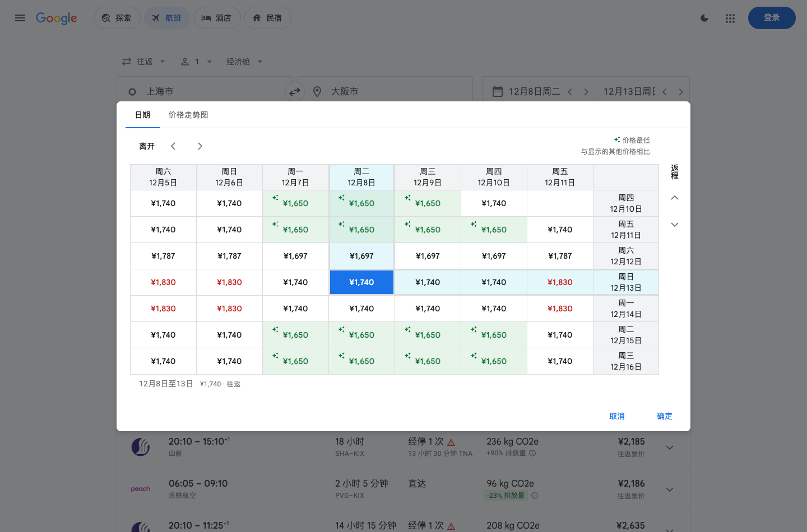This screenshot has width=807, height=532.
Task: Open the 经济舱 cabin class dropdown
Action: click(x=244, y=62)
